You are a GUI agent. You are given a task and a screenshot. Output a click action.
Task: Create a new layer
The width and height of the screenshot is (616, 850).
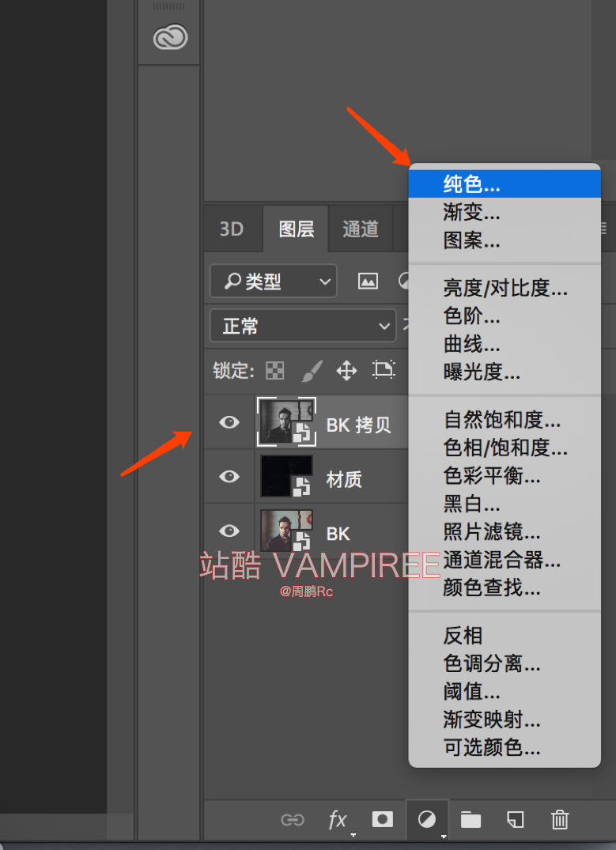515,820
